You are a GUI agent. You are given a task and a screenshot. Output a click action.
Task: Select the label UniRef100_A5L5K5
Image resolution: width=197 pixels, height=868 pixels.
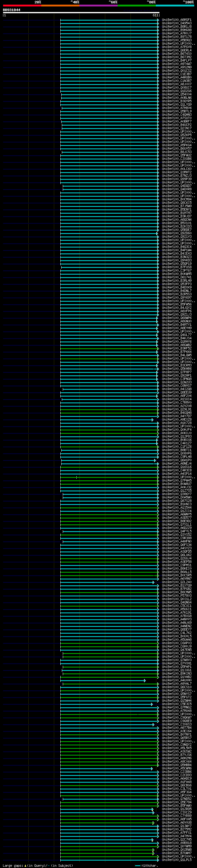[x=176, y=748]
